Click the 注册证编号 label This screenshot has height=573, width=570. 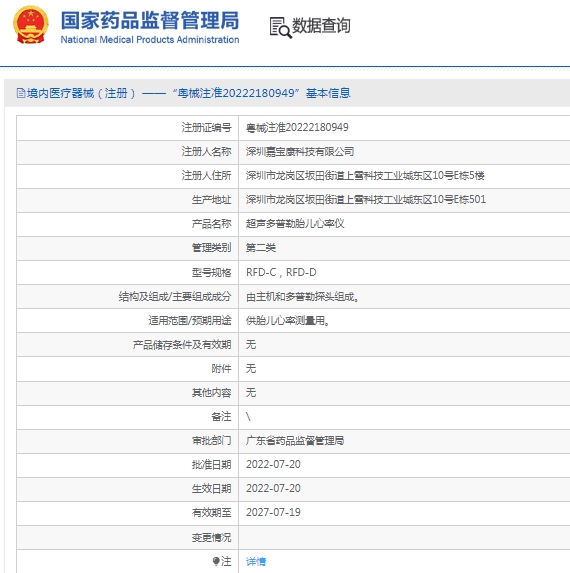coord(206,128)
